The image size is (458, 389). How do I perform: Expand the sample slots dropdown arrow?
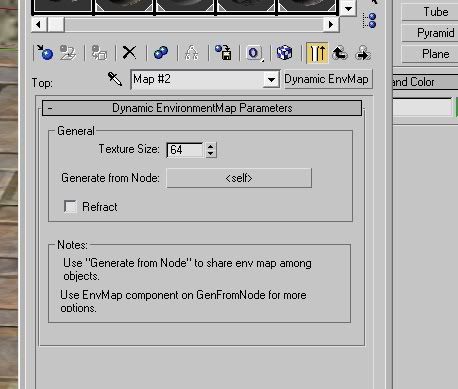pyautogui.click(x=348, y=8)
